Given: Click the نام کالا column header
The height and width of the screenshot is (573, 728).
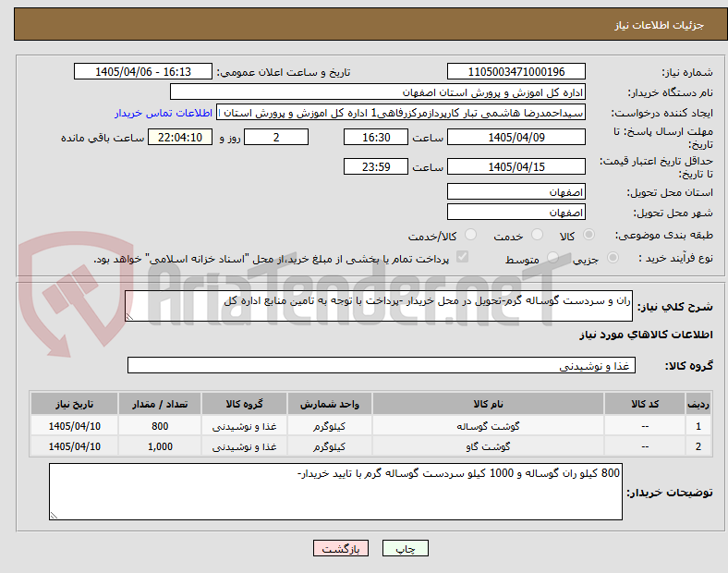Looking at the screenshot, I should click(488, 404).
